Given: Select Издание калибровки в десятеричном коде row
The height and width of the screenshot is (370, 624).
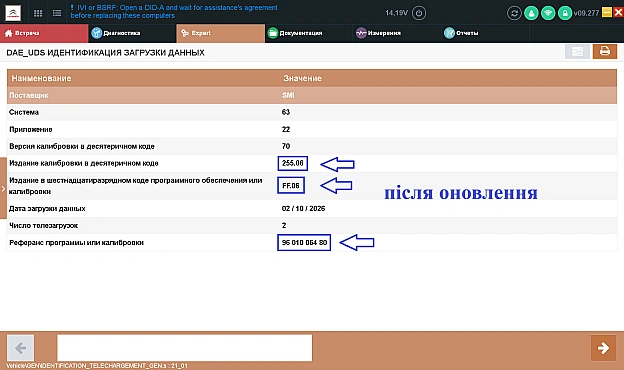Looking at the screenshot, I should pyautogui.click(x=312, y=163).
